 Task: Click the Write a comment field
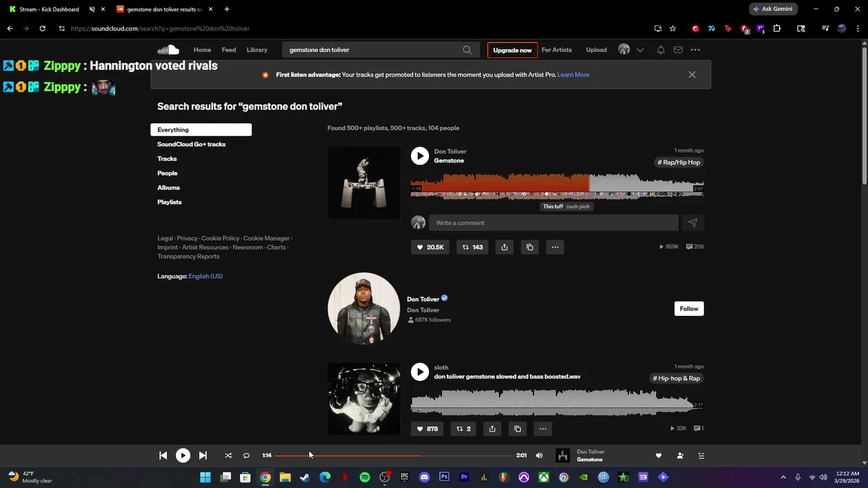pos(553,223)
